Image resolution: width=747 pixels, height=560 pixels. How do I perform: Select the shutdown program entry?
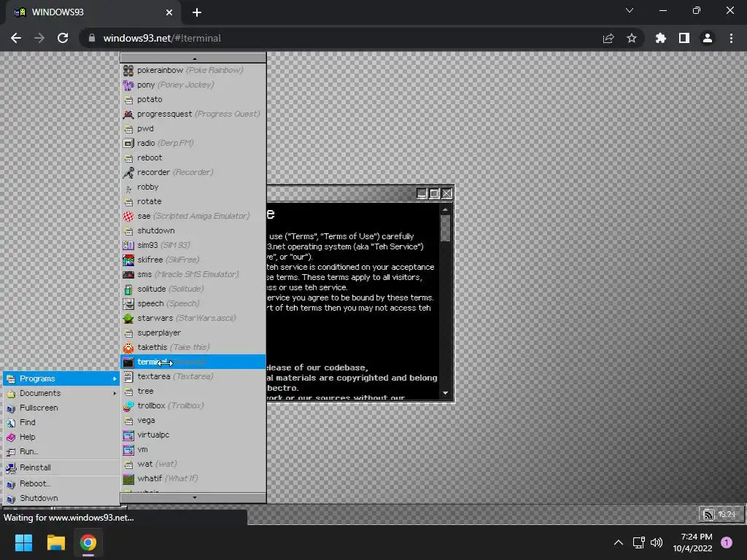[193, 230]
